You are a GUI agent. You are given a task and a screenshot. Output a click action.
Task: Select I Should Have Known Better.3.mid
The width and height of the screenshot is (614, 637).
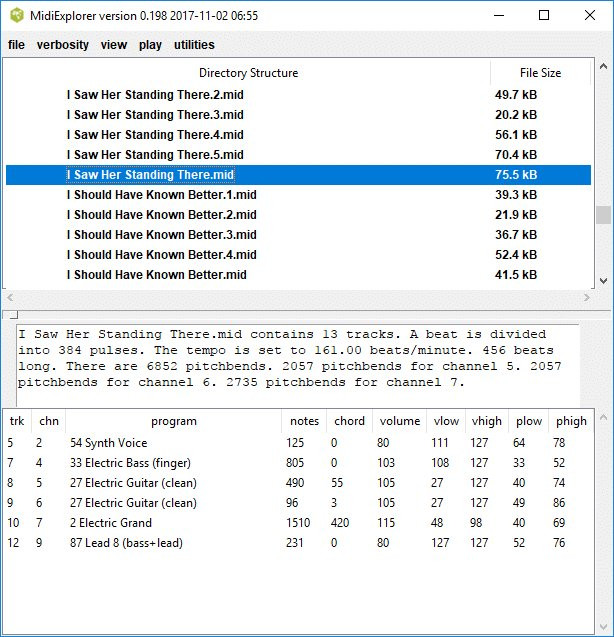[298, 234]
